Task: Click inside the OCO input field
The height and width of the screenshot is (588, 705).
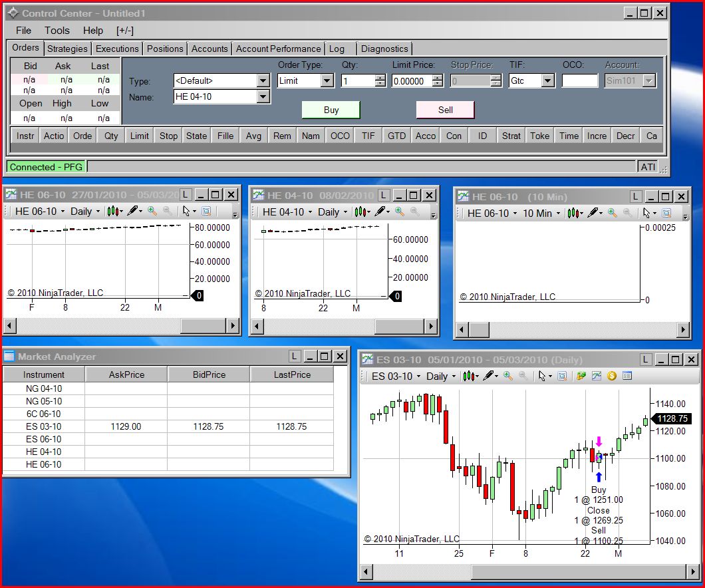Action: pyautogui.click(x=579, y=81)
